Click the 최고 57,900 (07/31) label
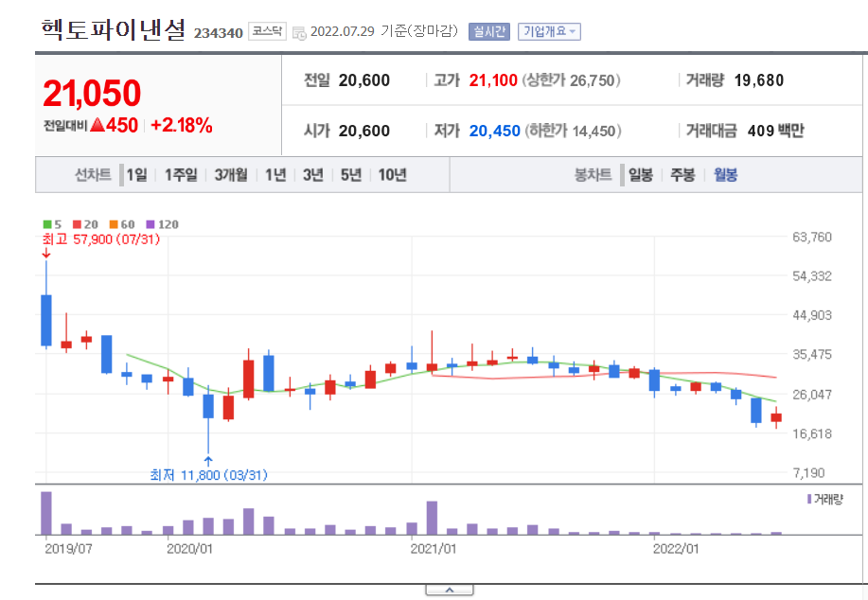Viewport: 868px width, 600px height. click(x=101, y=239)
